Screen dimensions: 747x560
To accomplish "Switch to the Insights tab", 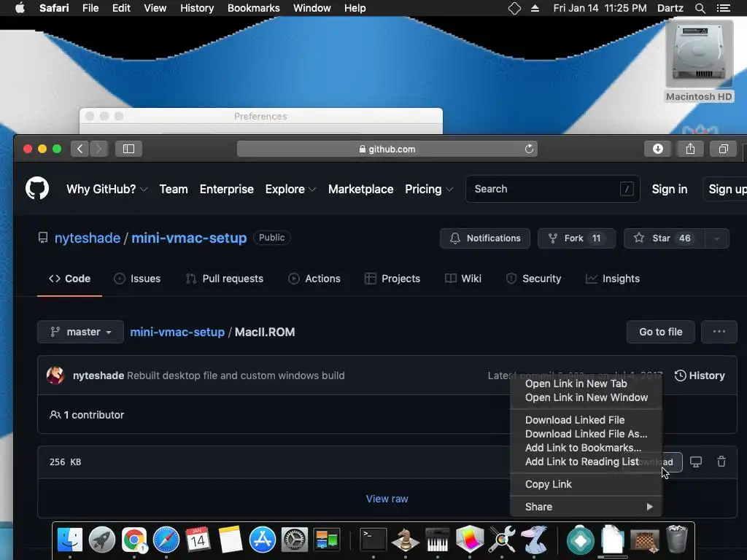I will (613, 279).
